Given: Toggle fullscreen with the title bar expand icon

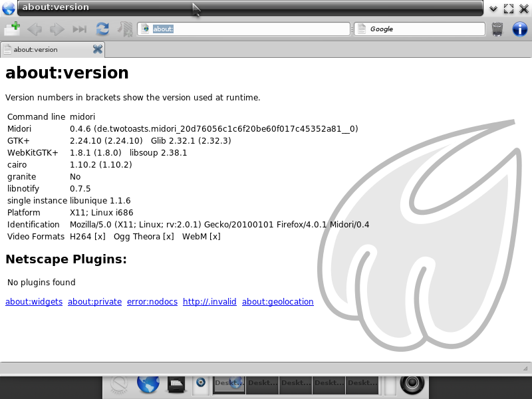Looking at the screenshot, I should (509, 9).
